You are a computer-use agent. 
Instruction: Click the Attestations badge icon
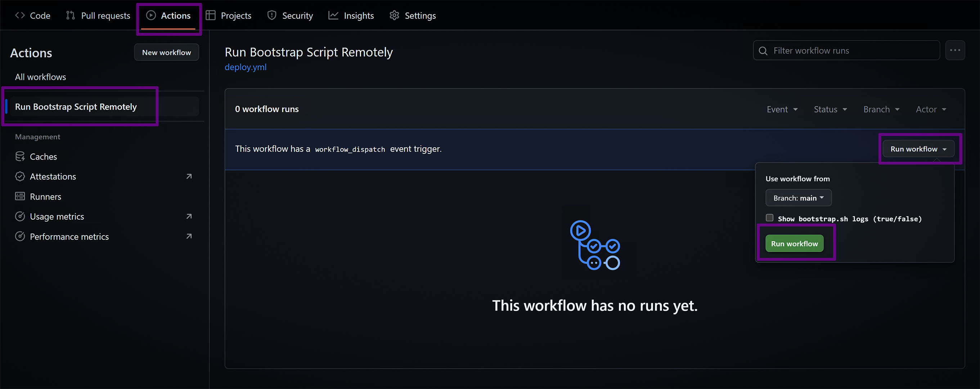coord(20,176)
